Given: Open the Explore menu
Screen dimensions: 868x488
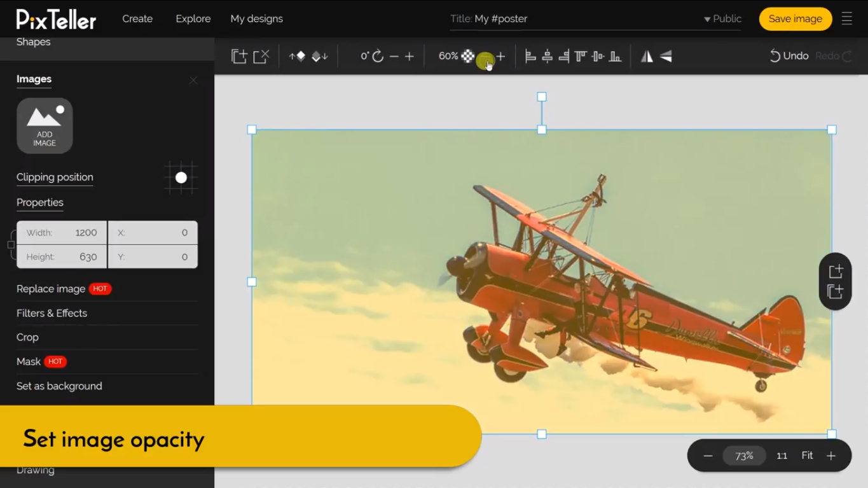Looking at the screenshot, I should [x=193, y=19].
